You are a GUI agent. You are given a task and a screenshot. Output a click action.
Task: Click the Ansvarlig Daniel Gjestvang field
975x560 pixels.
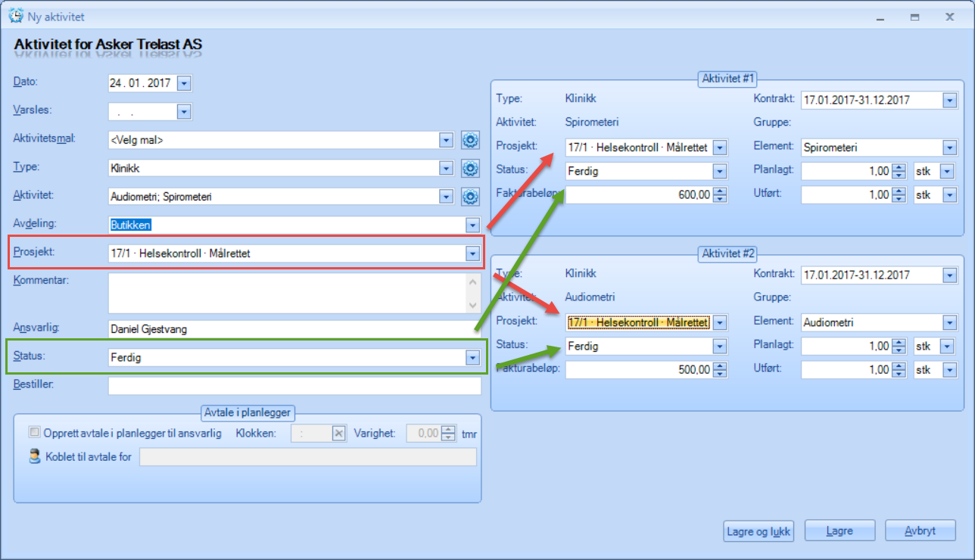(x=294, y=329)
